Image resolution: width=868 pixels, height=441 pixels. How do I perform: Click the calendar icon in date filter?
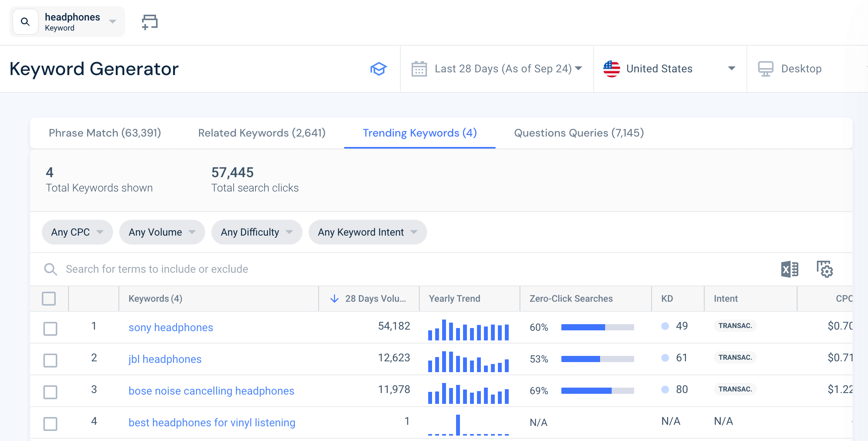(419, 69)
